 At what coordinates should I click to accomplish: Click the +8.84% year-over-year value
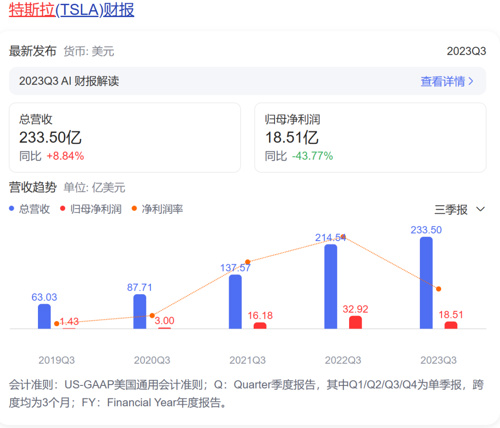pyautogui.click(x=65, y=156)
